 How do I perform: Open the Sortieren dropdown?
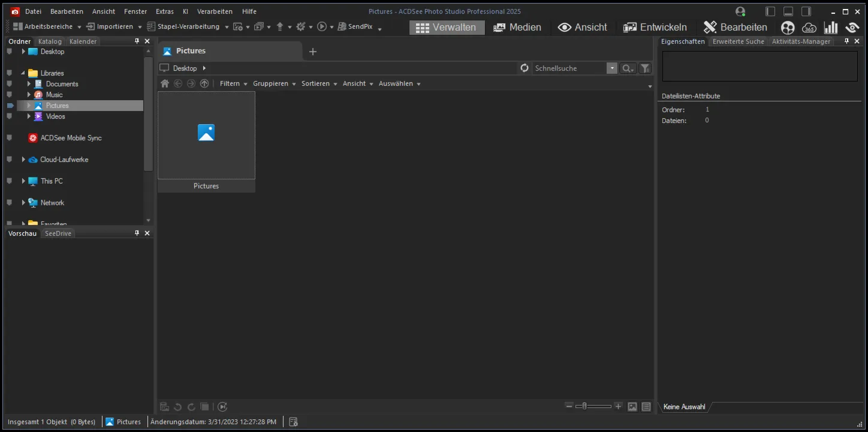pos(320,83)
